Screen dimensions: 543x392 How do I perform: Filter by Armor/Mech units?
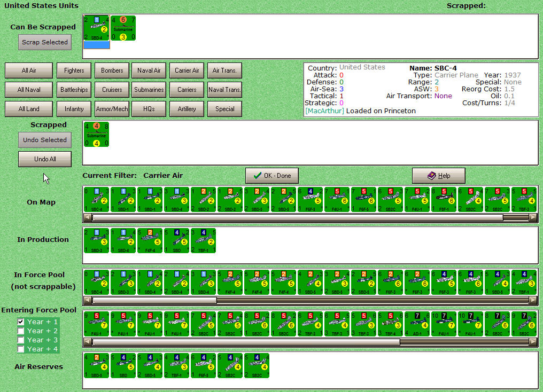(112, 109)
